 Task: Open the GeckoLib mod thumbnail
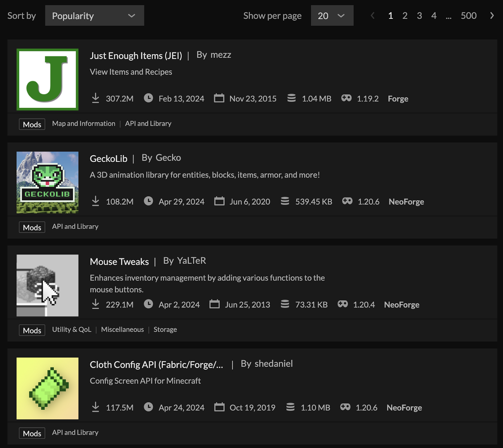pos(47,182)
